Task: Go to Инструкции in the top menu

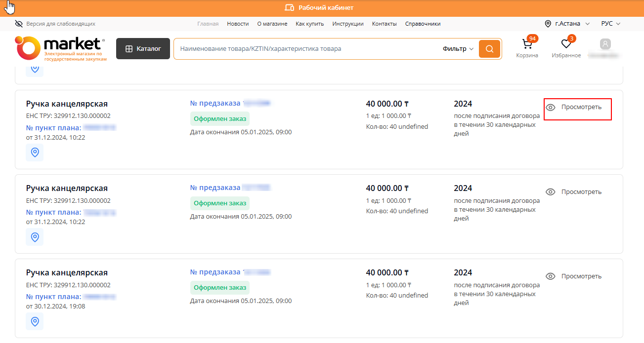Action: [x=347, y=24]
